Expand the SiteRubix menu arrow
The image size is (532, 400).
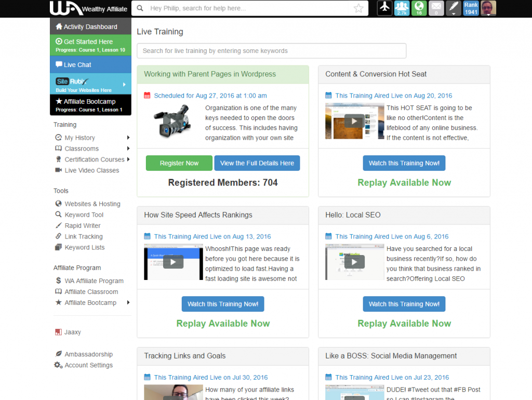(124, 84)
